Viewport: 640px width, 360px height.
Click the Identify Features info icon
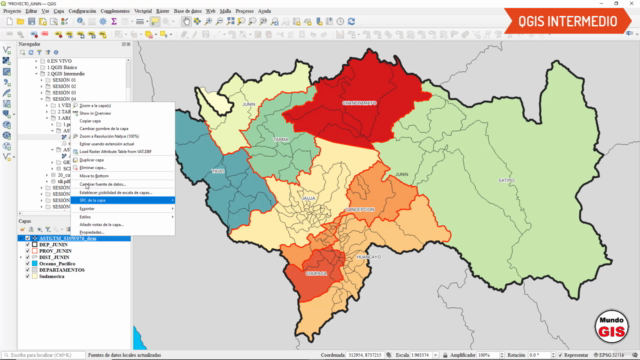[81, 22]
